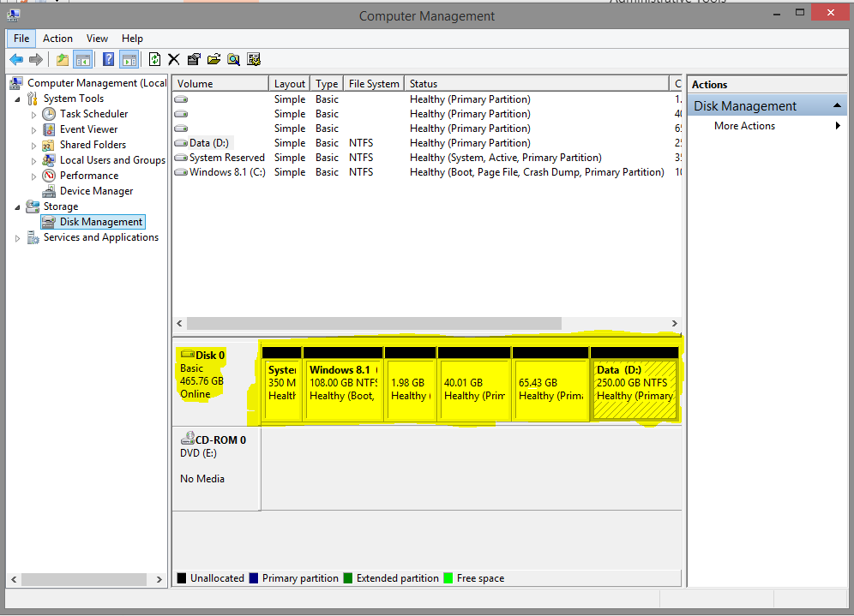Image resolution: width=854 pixels, height=616 pixels.
Task: Click the Delete X toolbar icon
Action: 174,59
